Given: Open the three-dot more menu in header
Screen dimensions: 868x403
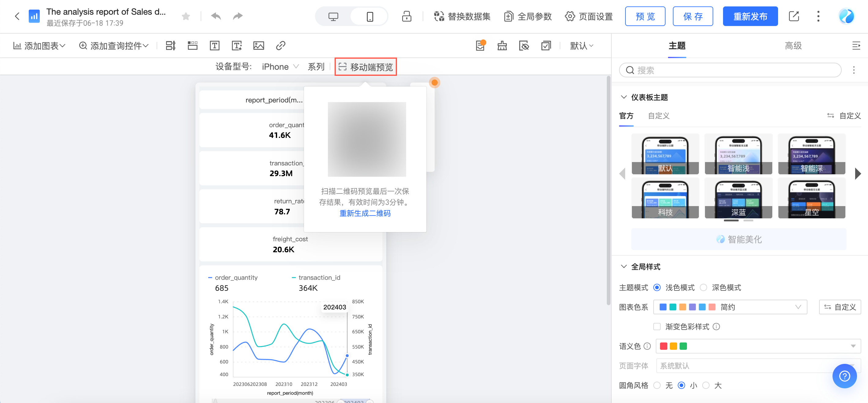Looking at the screenshot, I should 818,16.
